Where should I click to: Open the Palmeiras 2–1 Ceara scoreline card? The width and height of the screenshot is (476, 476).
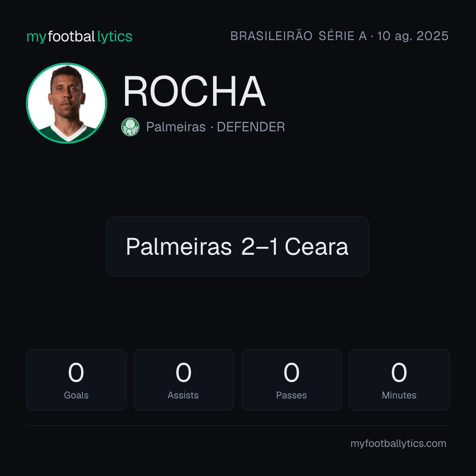click(238, 246)
